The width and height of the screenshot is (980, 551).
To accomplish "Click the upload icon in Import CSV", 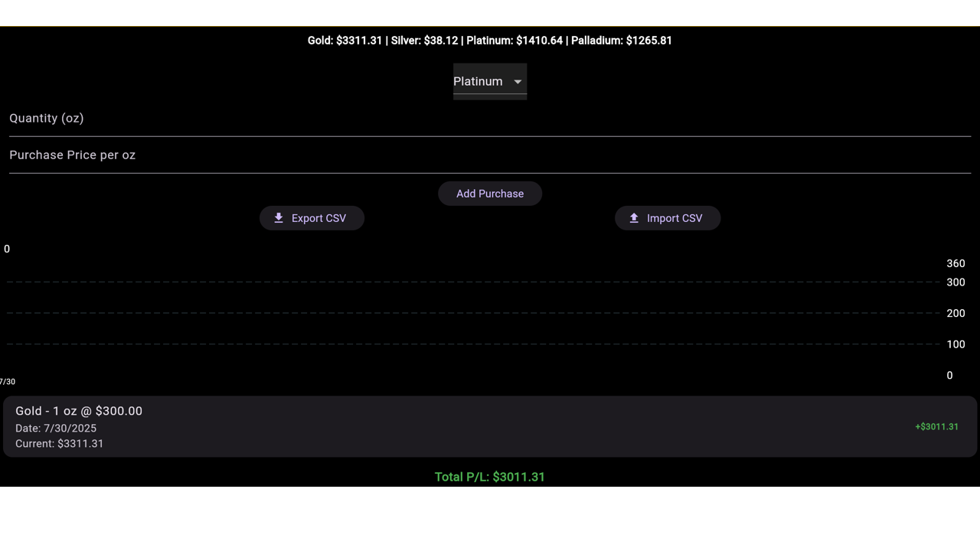I will pos(634,218).
